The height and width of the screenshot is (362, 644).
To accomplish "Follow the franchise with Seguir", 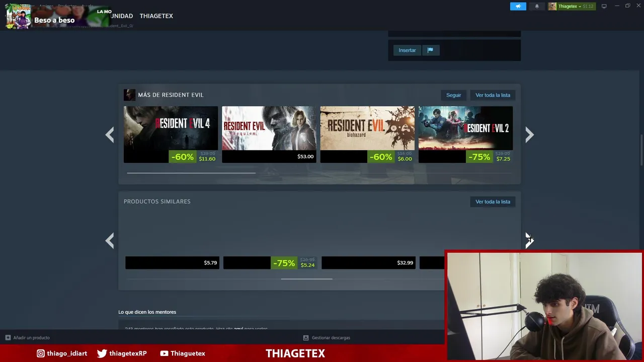I will (x=453, y=95).
